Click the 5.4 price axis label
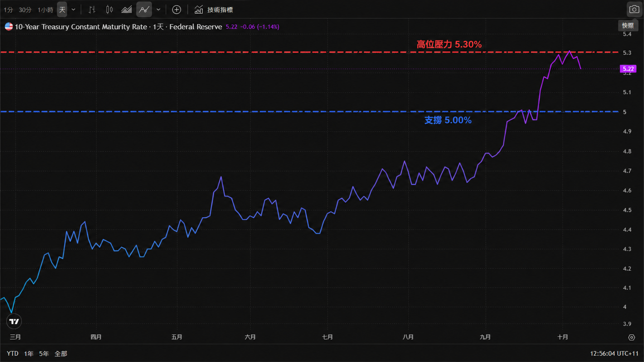The width and height of the screenshot is (644, 362). [627, 34]
